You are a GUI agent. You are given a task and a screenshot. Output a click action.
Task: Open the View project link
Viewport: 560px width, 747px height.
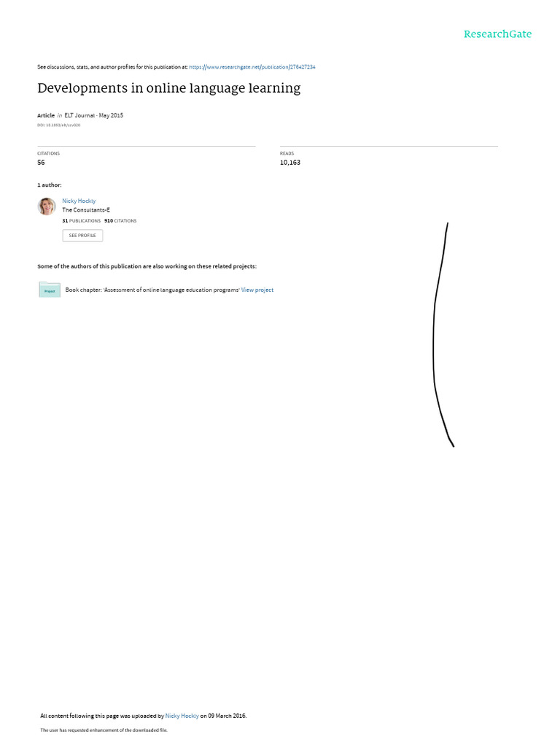pyautogui.click(x=257, y=290)
